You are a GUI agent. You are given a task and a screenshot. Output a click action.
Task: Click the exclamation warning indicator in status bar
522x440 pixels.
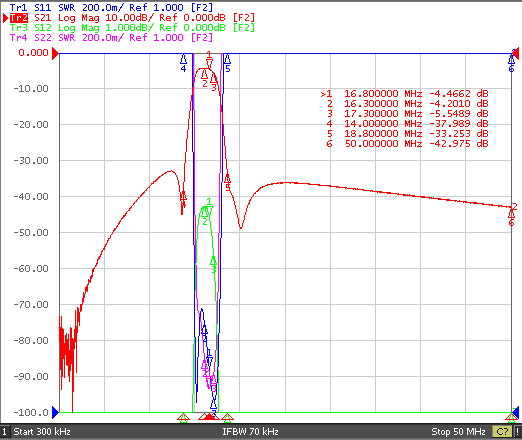[x=517, y=432]
